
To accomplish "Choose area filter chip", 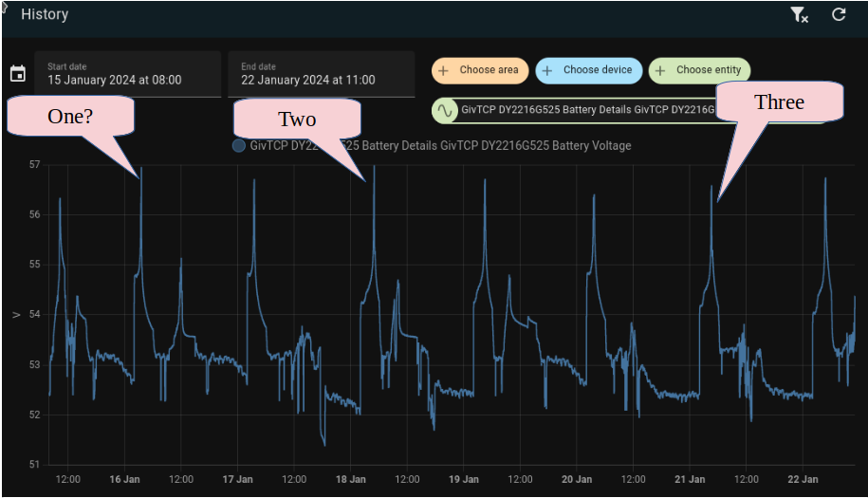I will 480,70.
